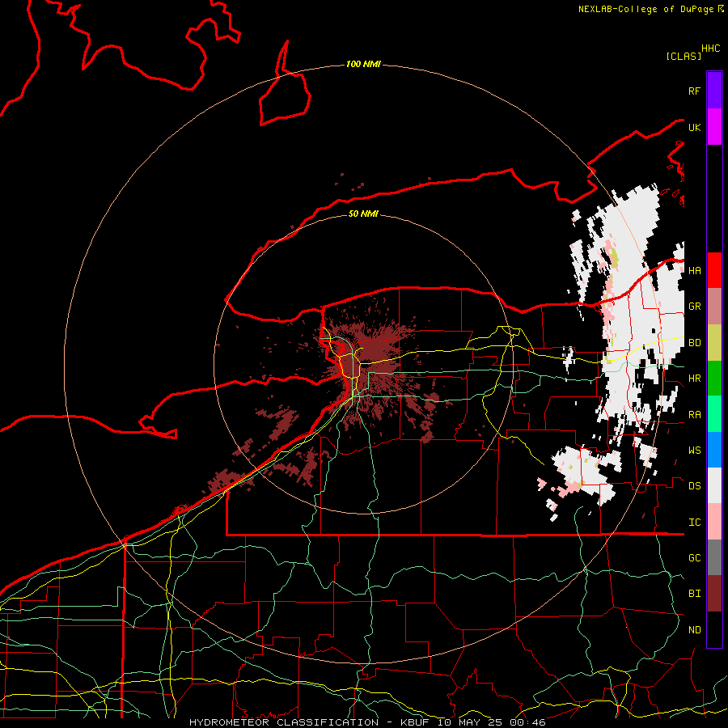The image size is (728, 728).
Task: Click the purple RF color swatch
Action: 714,91
